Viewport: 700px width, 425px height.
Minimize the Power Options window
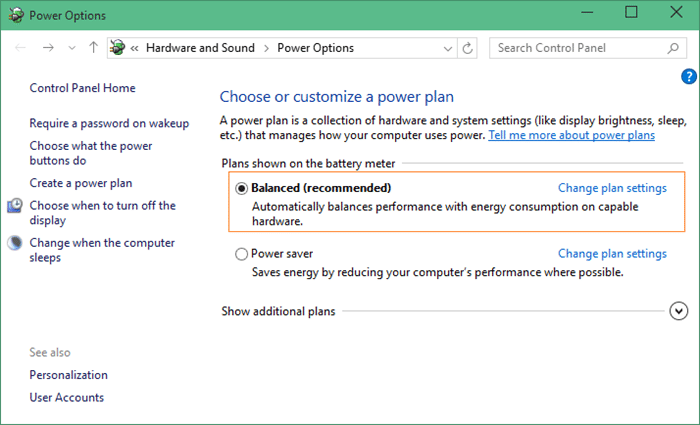coord(587,12)
